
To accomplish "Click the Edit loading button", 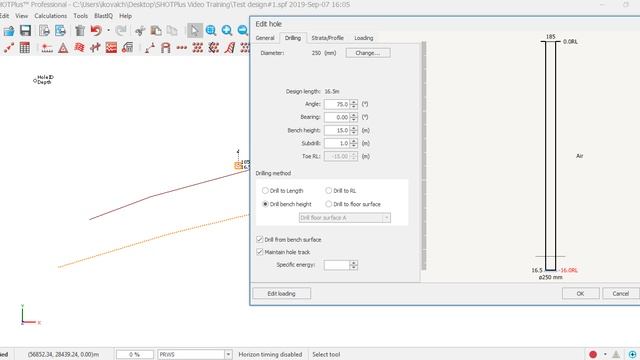I will [x=282, y=293].
